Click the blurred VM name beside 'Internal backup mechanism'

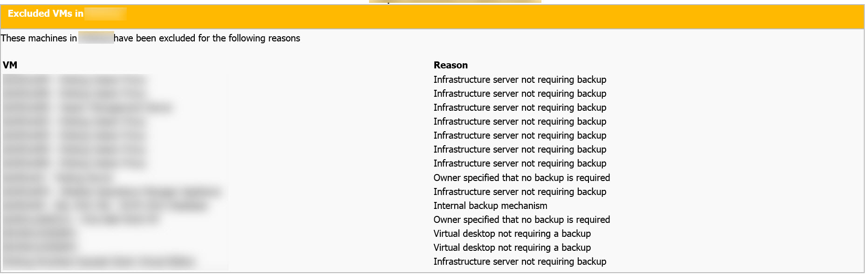coord(105,206)
